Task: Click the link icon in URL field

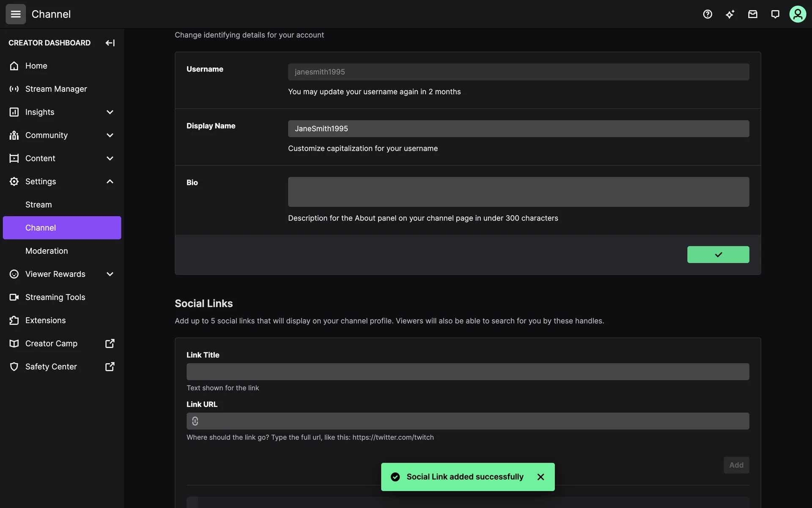Action: [195, 421]
